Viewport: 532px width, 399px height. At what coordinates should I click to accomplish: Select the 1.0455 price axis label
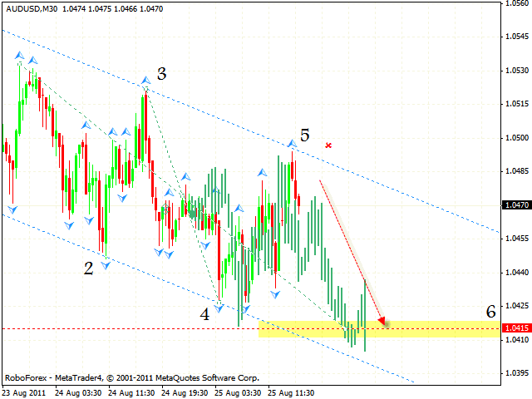click(x=517, y=239)
